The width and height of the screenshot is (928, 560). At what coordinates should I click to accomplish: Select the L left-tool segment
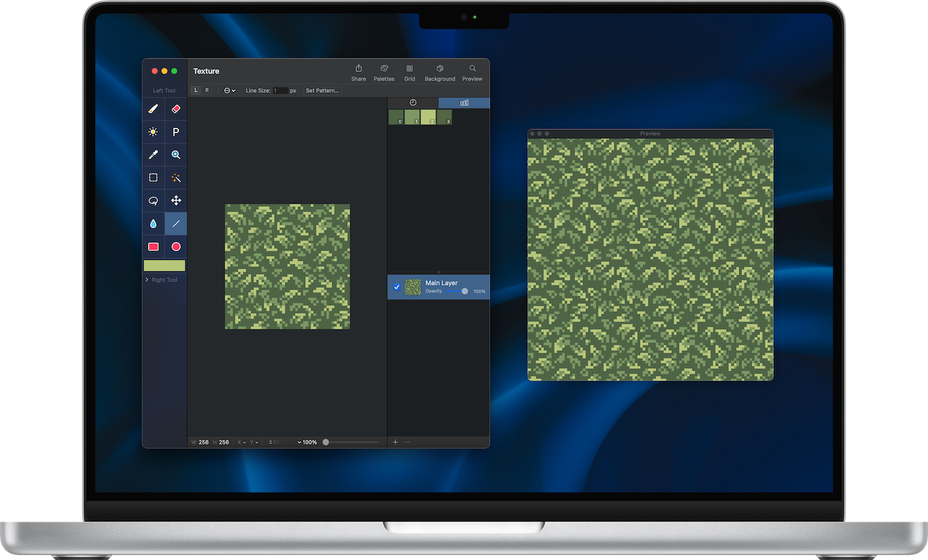(196, 90)
